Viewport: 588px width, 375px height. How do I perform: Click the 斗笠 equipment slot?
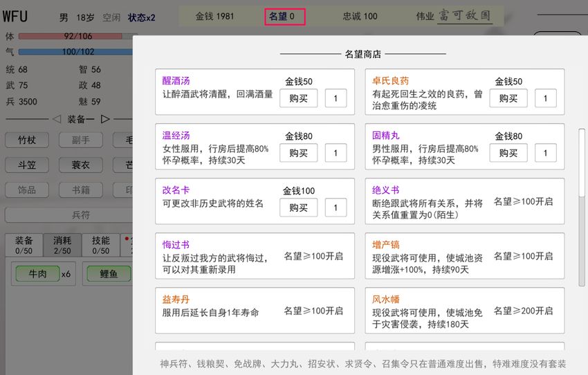pos(27,165)
